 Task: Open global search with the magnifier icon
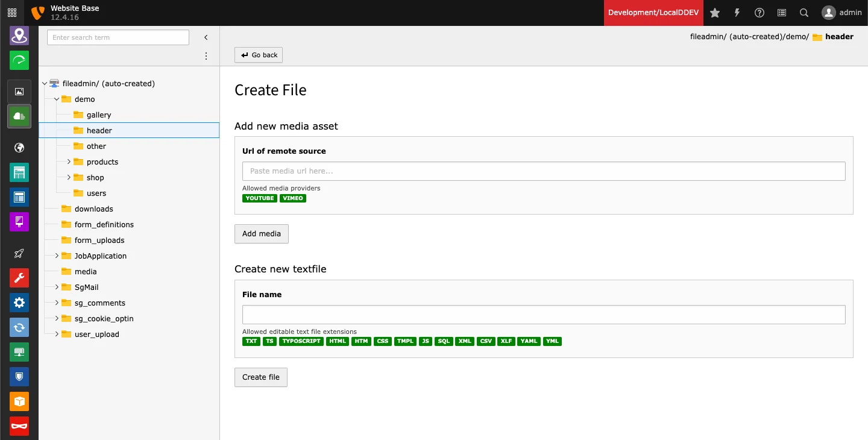[804, 13]
